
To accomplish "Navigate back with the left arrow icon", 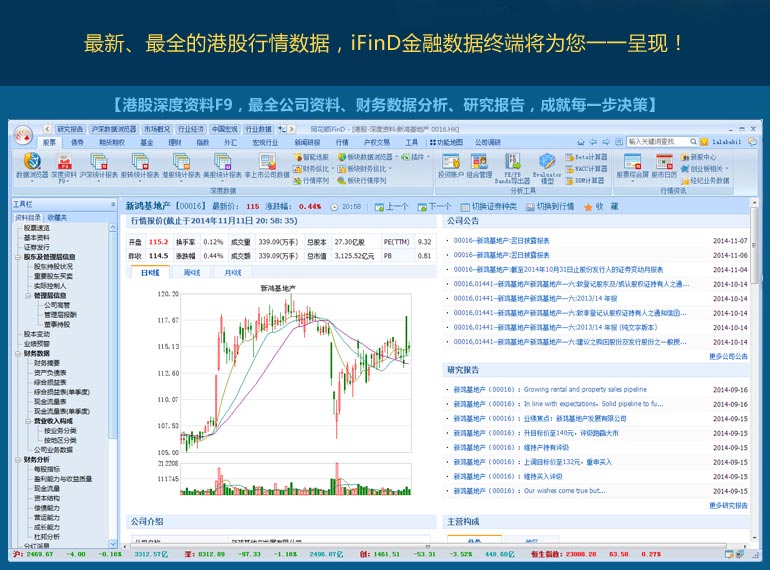I will point(593,142).
